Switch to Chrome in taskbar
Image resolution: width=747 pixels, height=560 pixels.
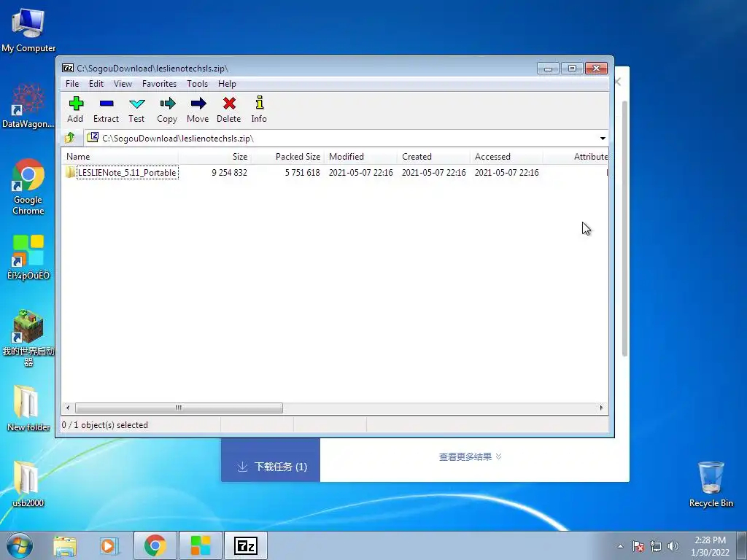coord(155,545)
